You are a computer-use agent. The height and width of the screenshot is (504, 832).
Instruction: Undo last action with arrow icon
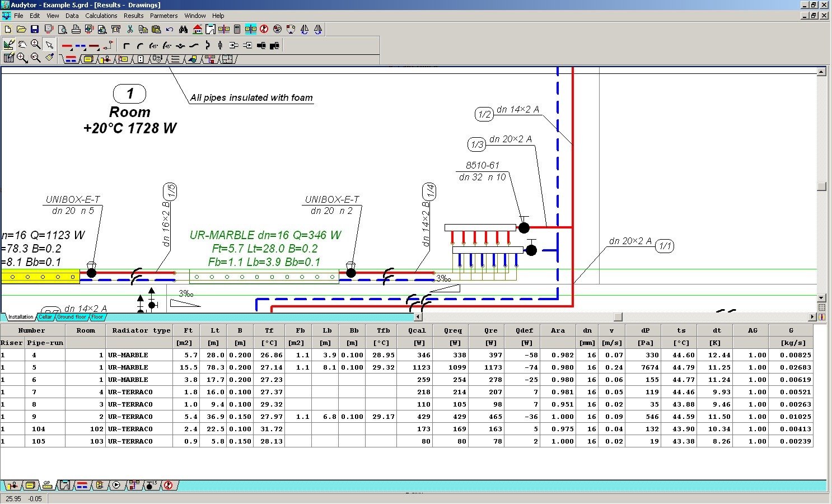pyautogui.click(x=170, y=29)
